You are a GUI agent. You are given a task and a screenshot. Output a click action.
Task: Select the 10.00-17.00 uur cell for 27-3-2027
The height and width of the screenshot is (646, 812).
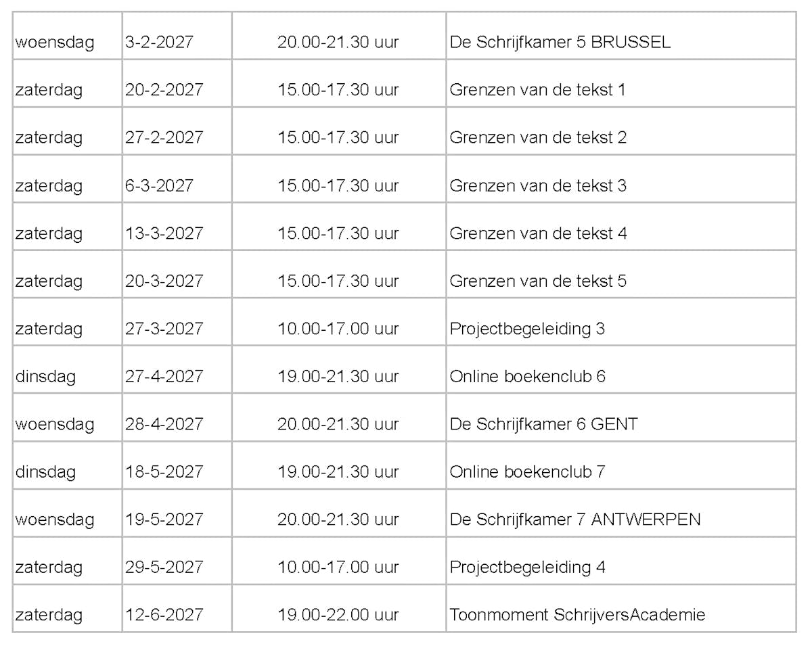[x=338, y=329]
